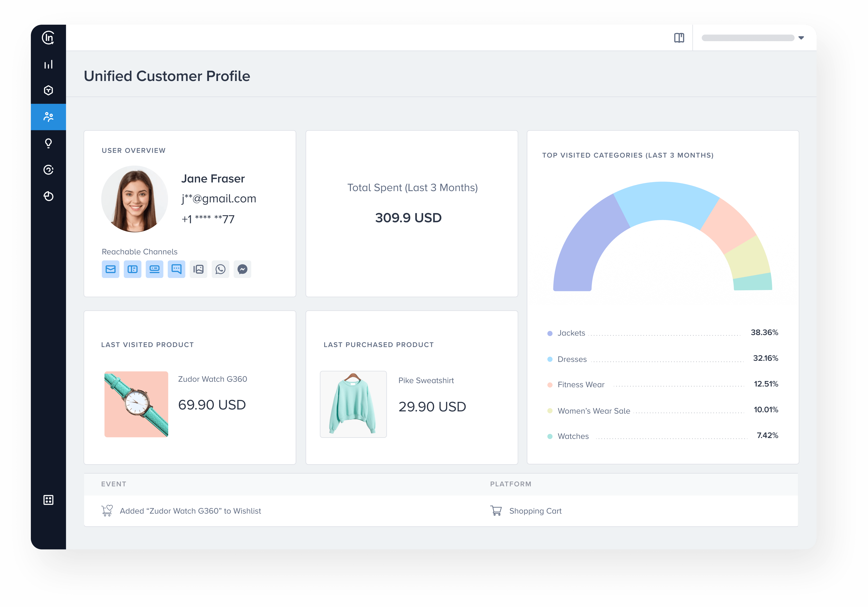Click the Insider logo at top left

(x=48, y=38)
